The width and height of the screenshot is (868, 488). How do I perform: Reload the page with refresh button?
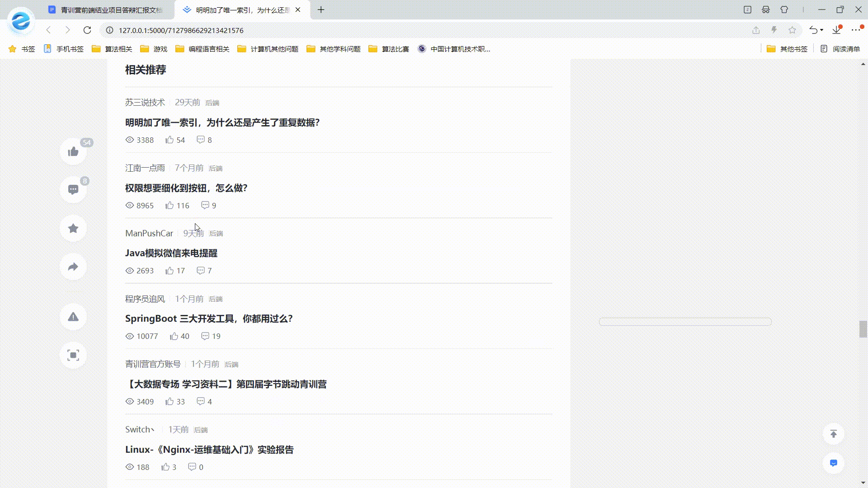[87, 30]
